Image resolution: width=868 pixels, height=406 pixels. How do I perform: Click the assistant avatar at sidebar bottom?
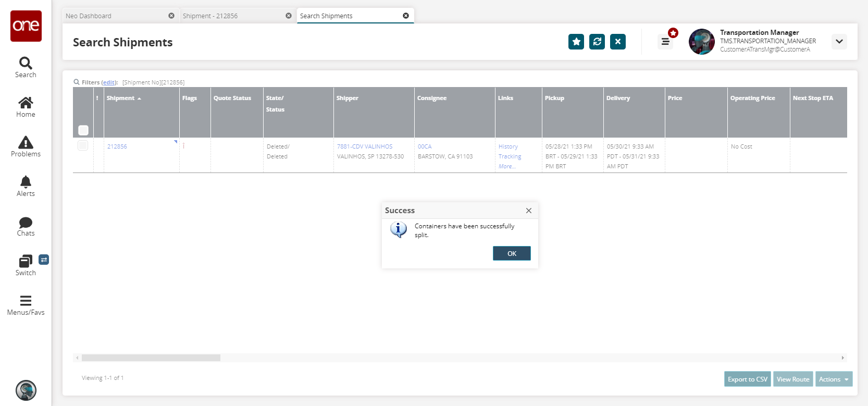tap(26, 390)
